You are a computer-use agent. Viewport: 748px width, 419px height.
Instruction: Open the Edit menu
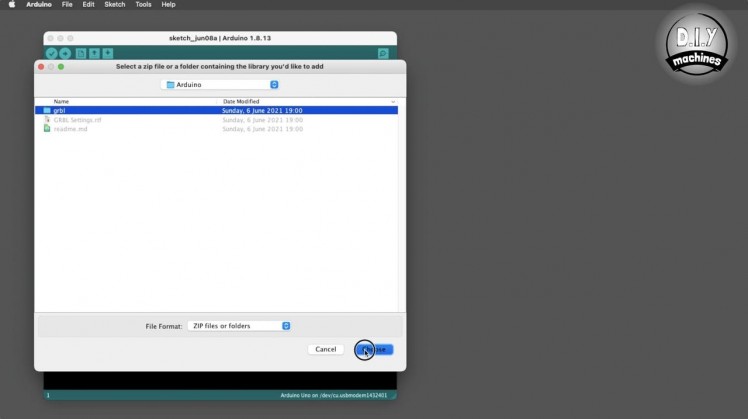coord(88,4)
